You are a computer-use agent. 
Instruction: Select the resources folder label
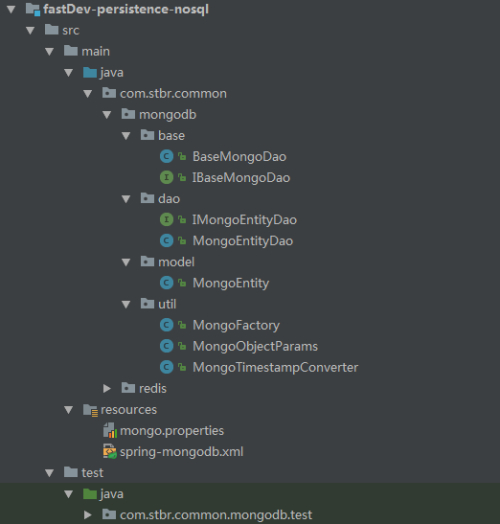point(129,410)
